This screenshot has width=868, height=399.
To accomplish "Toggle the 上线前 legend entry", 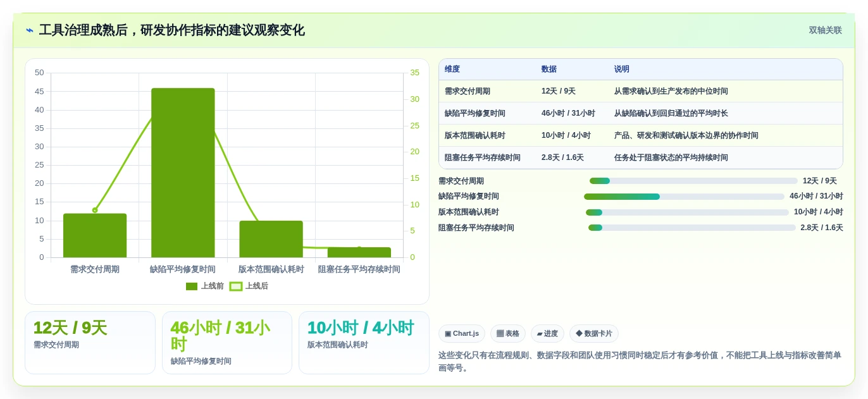I will pyautogui.click(x=205, y=286).
